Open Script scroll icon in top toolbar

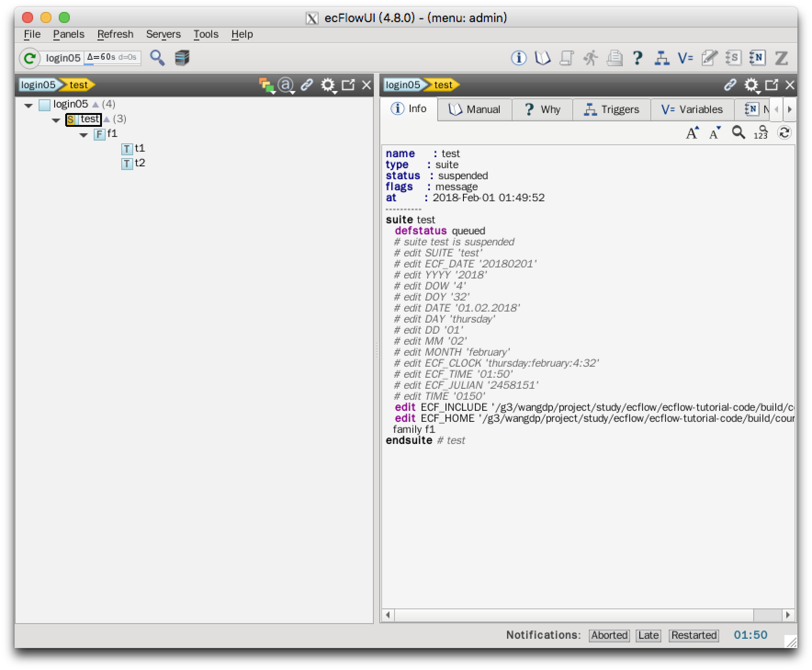tap(567, 58)
